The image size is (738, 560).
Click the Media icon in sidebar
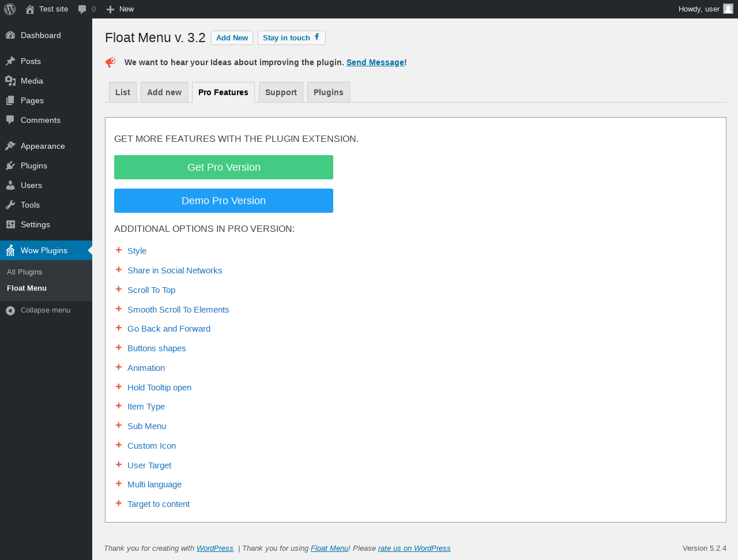click(x=10, y=81)
